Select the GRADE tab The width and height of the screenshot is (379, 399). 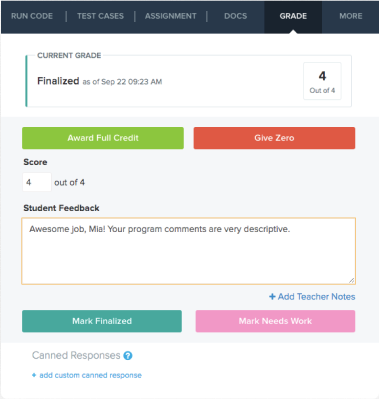(x=293, y=16)
